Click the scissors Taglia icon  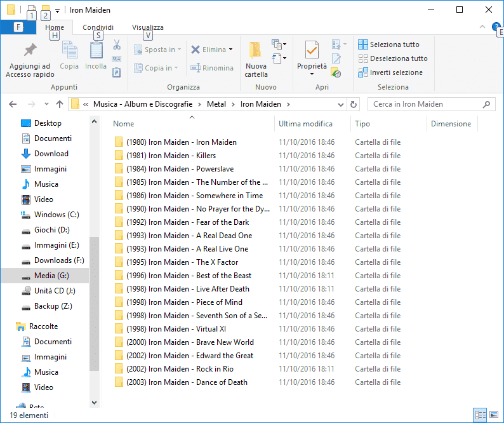[117, 44]
